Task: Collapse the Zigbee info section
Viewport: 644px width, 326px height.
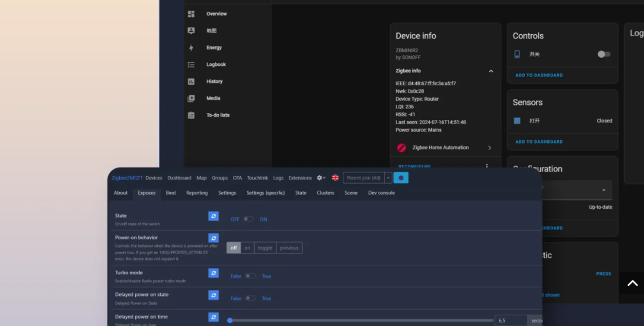Action: [491, 71]
